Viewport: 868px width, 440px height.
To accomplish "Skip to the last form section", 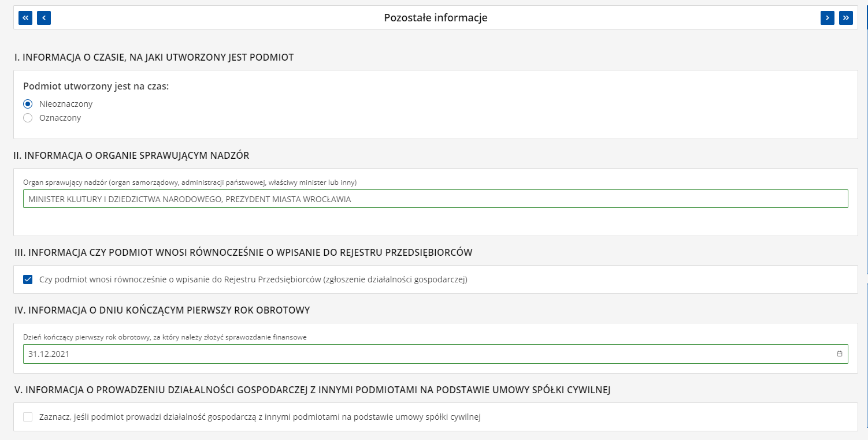I will 846,18.
